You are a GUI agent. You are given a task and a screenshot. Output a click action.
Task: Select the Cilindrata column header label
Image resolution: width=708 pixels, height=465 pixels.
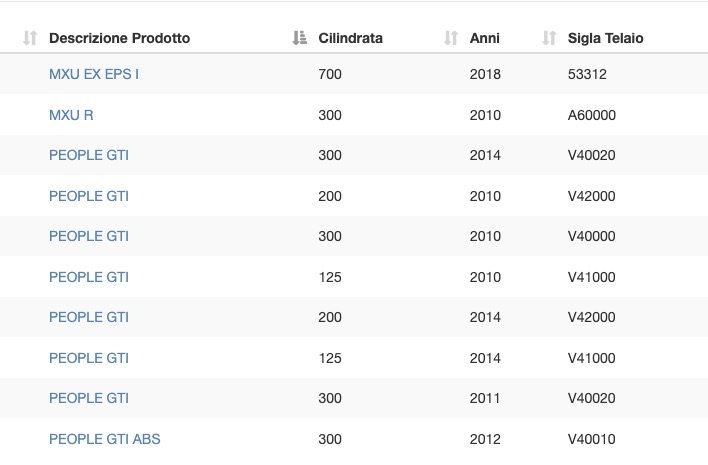pos(350,38)
